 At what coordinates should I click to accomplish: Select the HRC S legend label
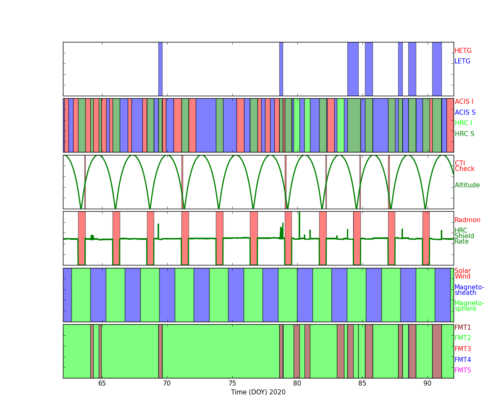(x=464, y=134)
